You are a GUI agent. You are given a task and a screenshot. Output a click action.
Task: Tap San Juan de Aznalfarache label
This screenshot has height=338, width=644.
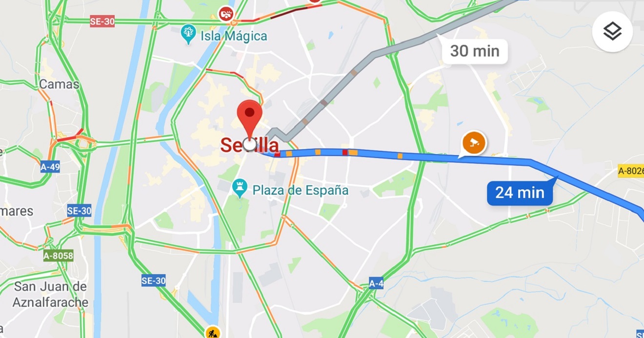(50, 294)
